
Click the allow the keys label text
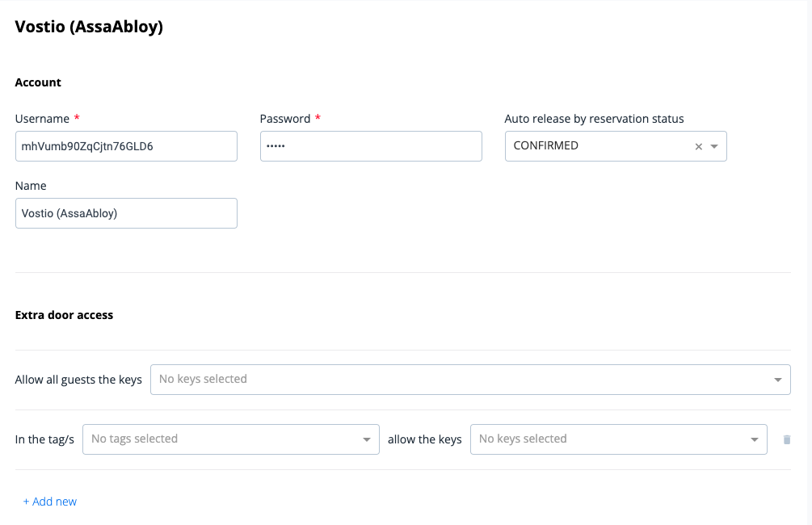[425, 439]
